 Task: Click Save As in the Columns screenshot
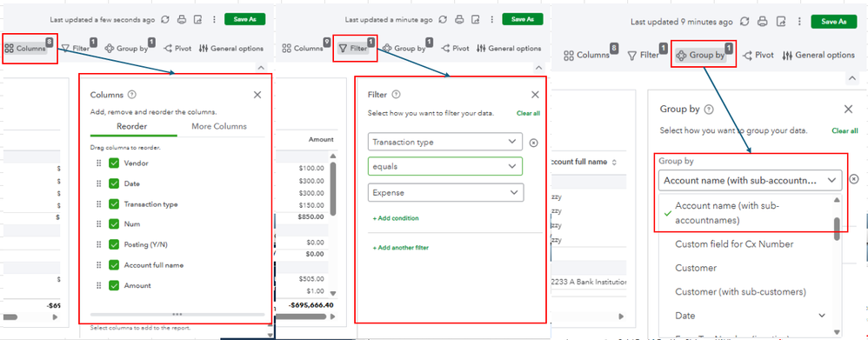coord(244,19)
